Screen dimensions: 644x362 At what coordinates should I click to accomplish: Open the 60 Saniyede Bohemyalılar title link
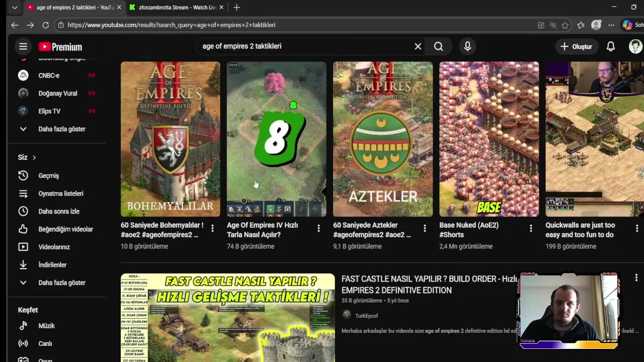pos(162,230)
